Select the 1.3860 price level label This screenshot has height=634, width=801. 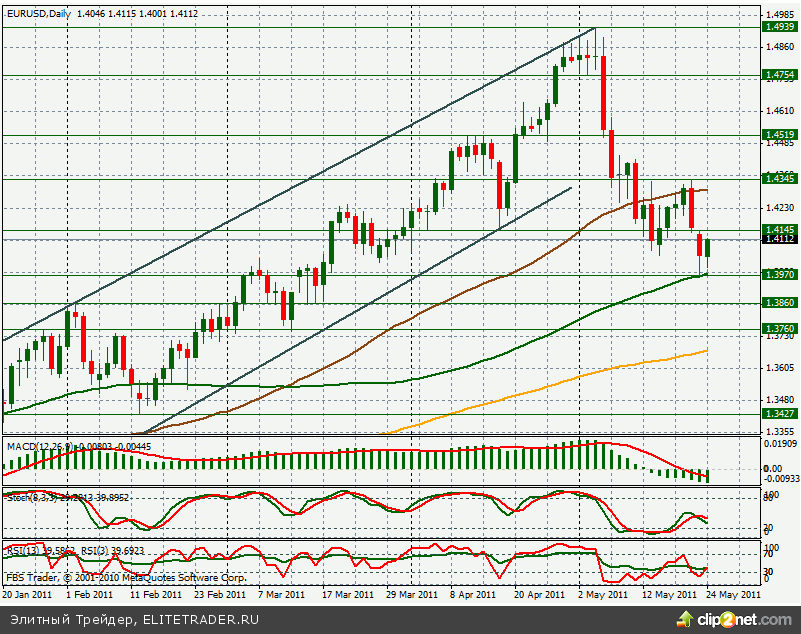(x=778, y=302)
